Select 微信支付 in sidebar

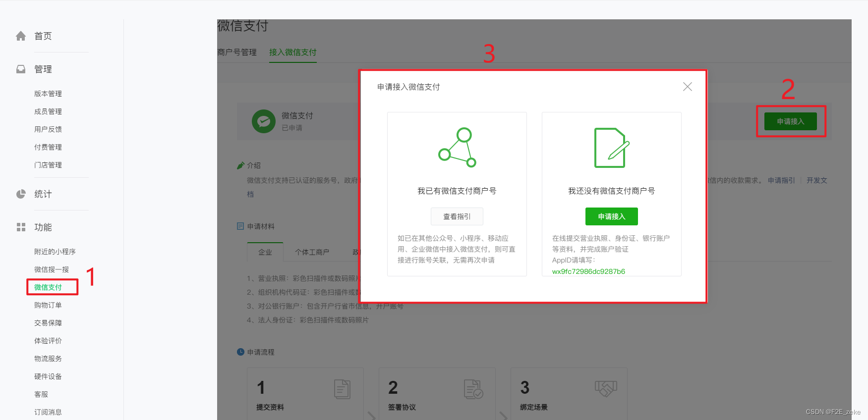pos(48,287)
